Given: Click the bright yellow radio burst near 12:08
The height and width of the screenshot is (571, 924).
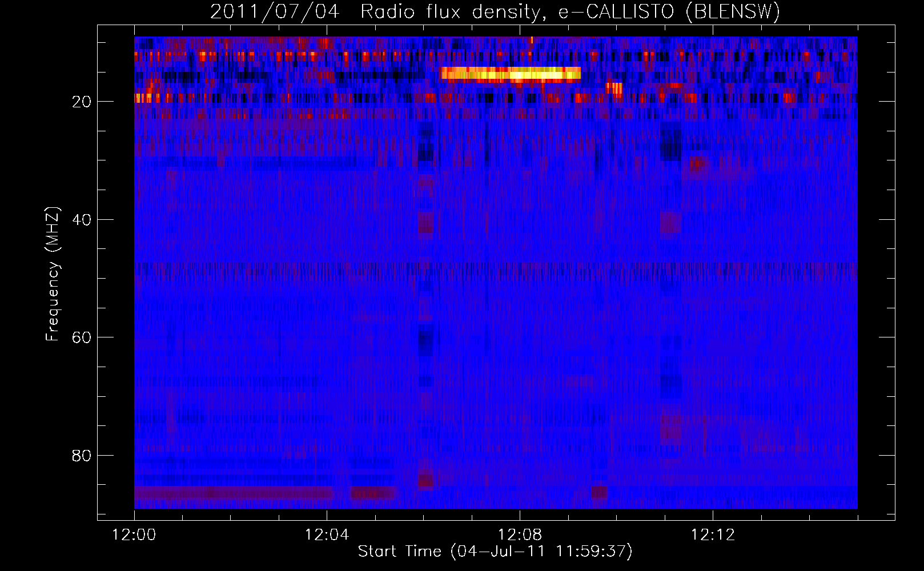Looking at the screenshot, I should 511,74.
